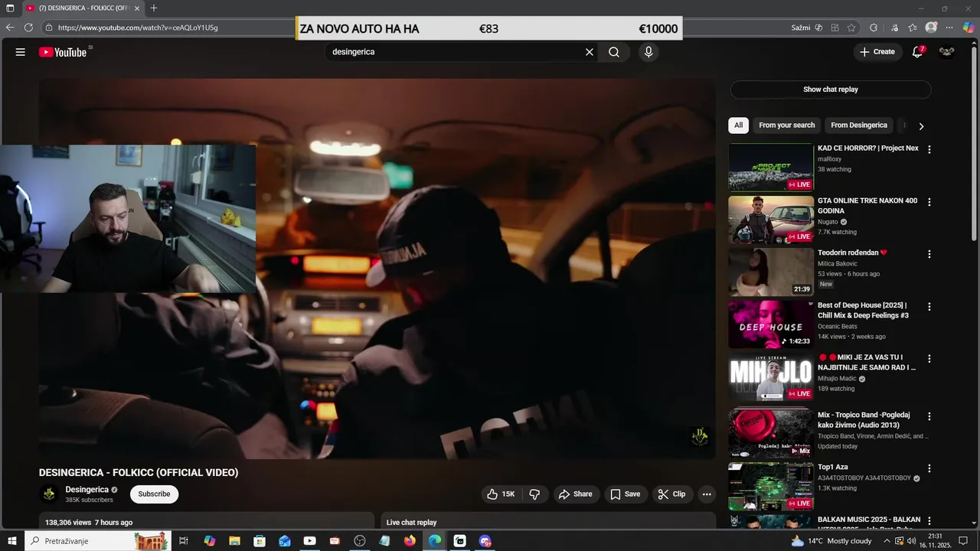
Task: Add the page to favorites with the star
Action: coord(851,28)
